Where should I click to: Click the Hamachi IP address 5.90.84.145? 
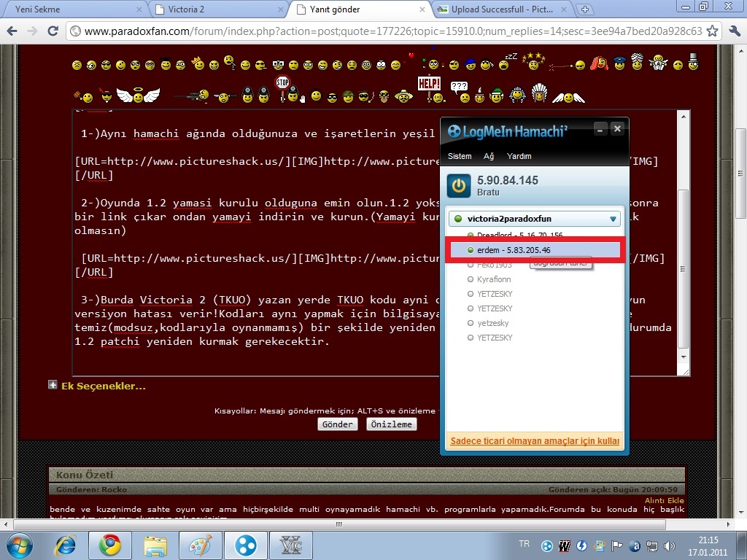508,181
